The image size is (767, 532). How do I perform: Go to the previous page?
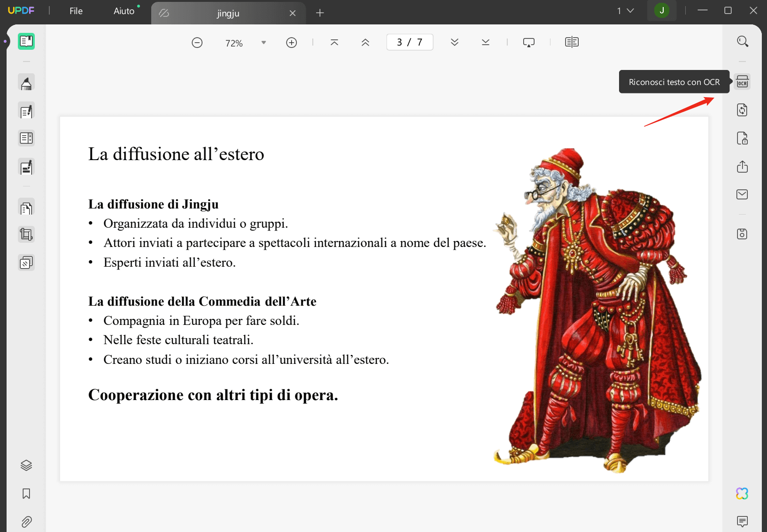[x=365, y=42]
